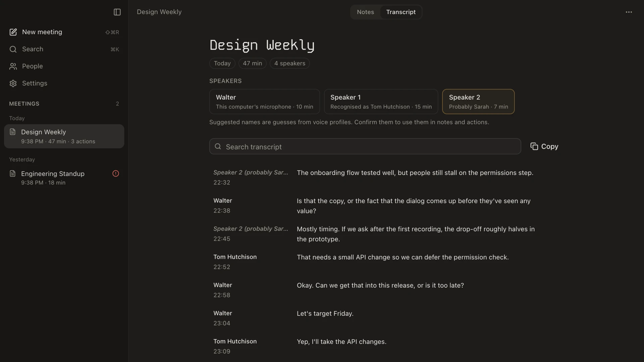Click the MEETINGS section header
This screenshot has width=644, height=362.
24,104
